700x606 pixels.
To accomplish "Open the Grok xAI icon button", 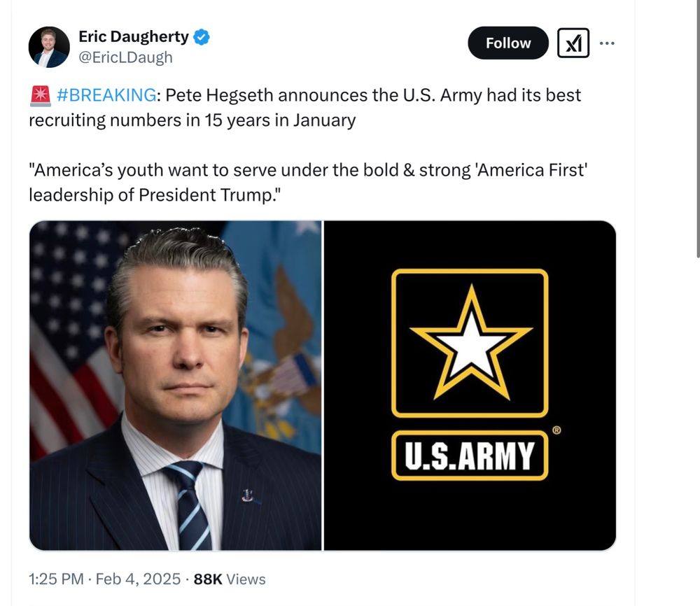I will point(573,43).
